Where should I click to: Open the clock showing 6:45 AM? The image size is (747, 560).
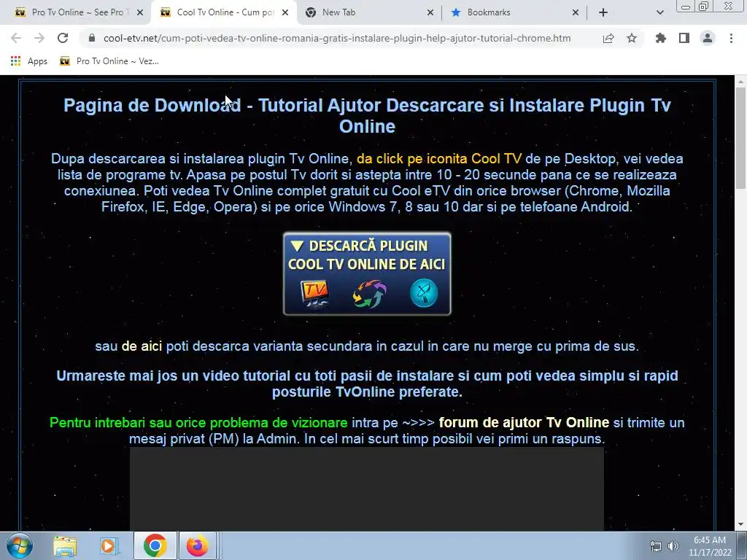click(x=710, y=546)
